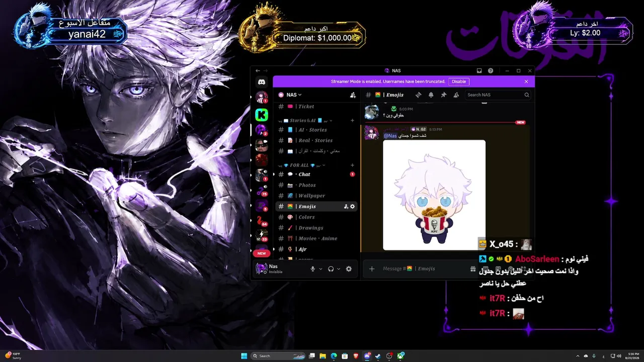This screenshot has width=644, height=362.
Task: Open the Xbox app from the taskbar
Action: click(400, 356)
